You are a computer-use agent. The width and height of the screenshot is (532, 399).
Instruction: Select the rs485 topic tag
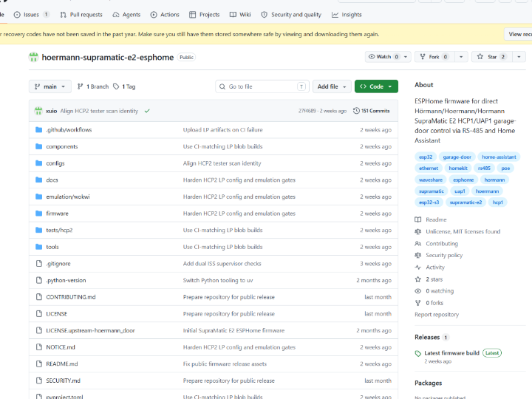pyautogui.click(x=484, y=168)
